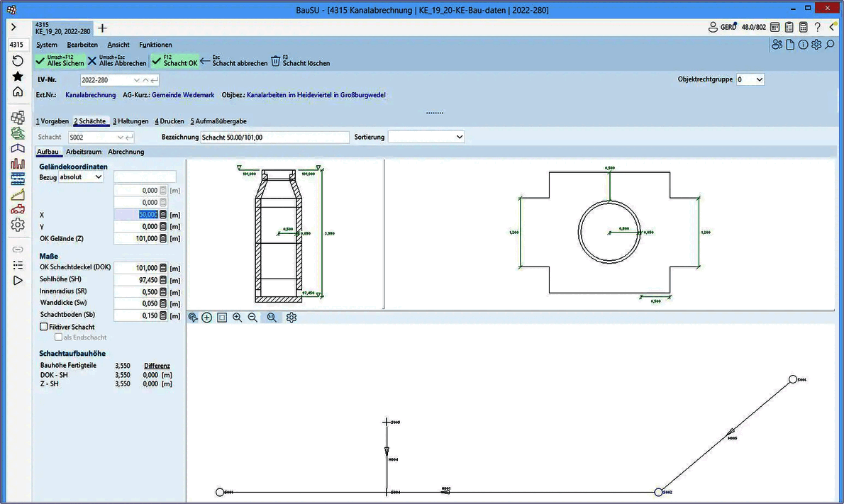Expand the LV-Nr. dropdown arrow
The image size is (844, 504).
click(x=136, y=80)
